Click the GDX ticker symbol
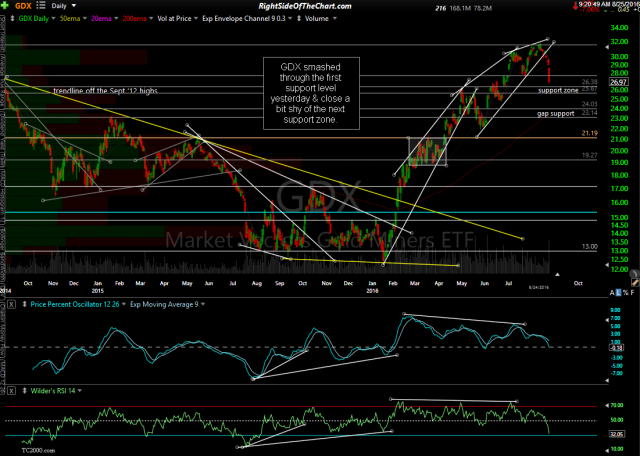The width and height of the screenshot is (640, 456). 23,6
